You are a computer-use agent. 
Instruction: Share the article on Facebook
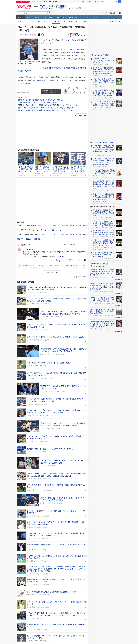coord(43,35)
